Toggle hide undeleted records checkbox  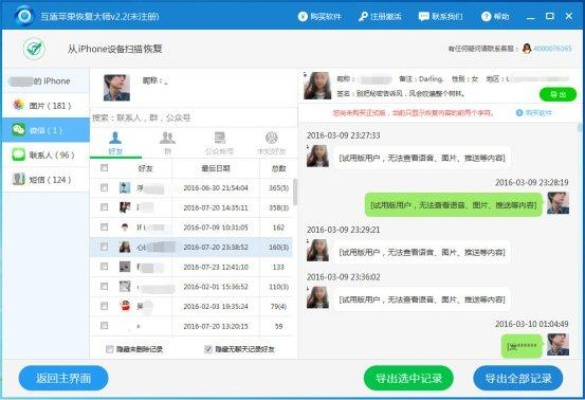tap(109, 349)
